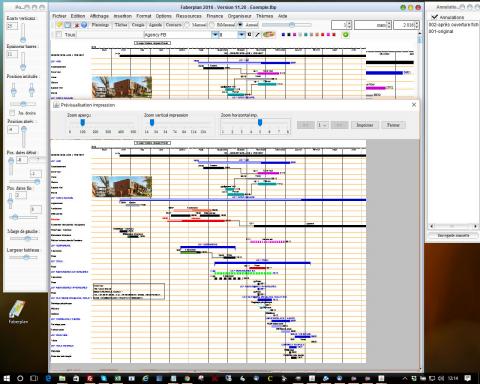Open Task View on the taskbar
Image resolution: width=480 pixels, height=384 pixels.
[34, 378]
